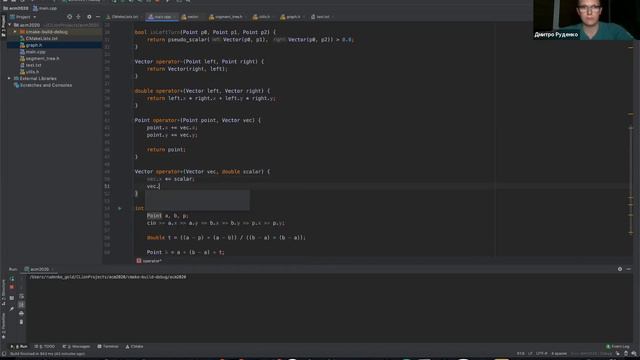Minimize Run panel with hide icon
640x360 pixels.
click(x=629, y=269)
